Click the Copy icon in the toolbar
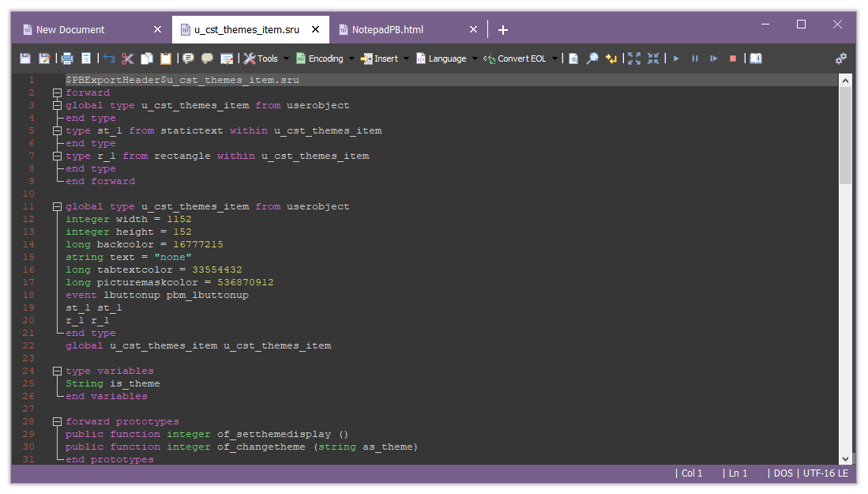868x494 pixels. [148, 58]
